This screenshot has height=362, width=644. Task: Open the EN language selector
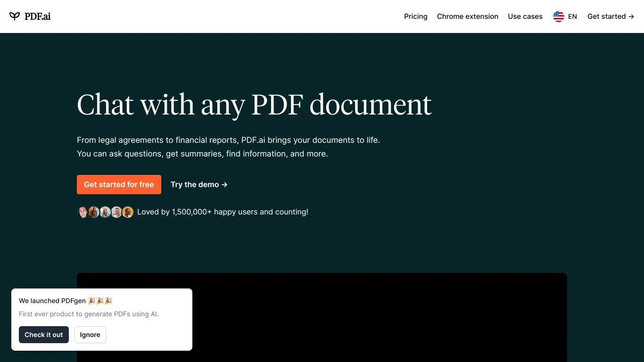565,16
